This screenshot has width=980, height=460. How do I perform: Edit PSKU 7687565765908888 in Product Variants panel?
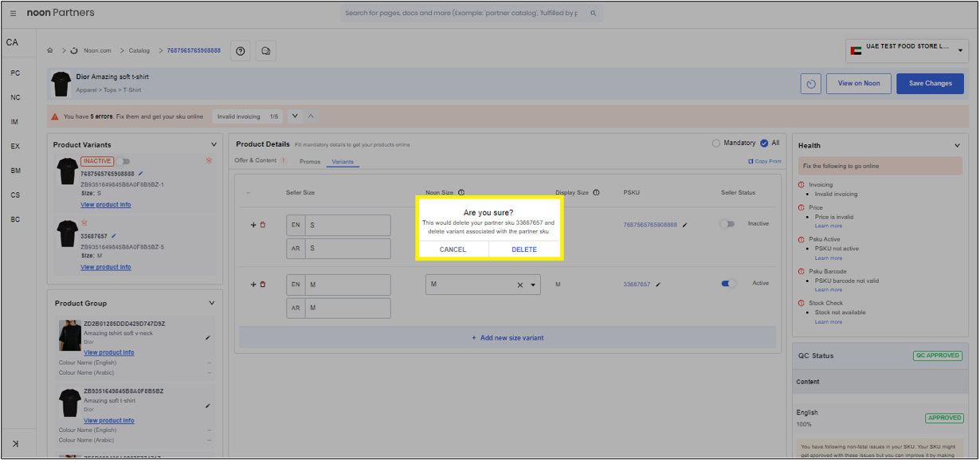141,173
